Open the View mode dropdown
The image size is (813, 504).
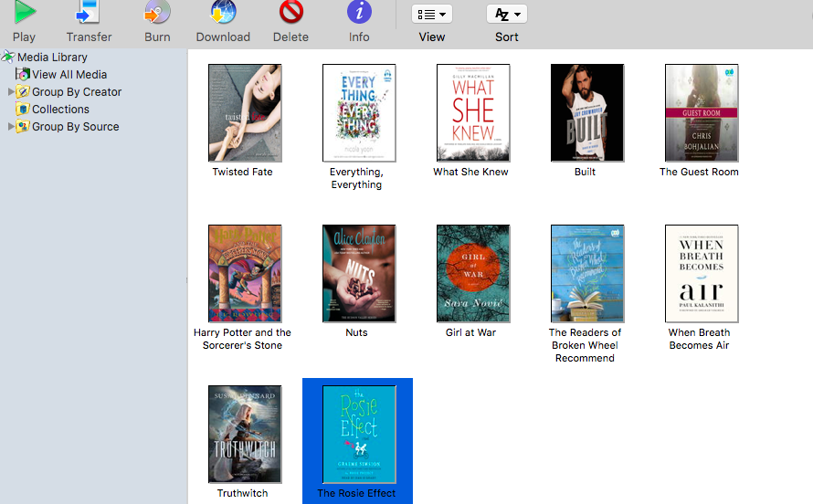click(x=432, y=14)
